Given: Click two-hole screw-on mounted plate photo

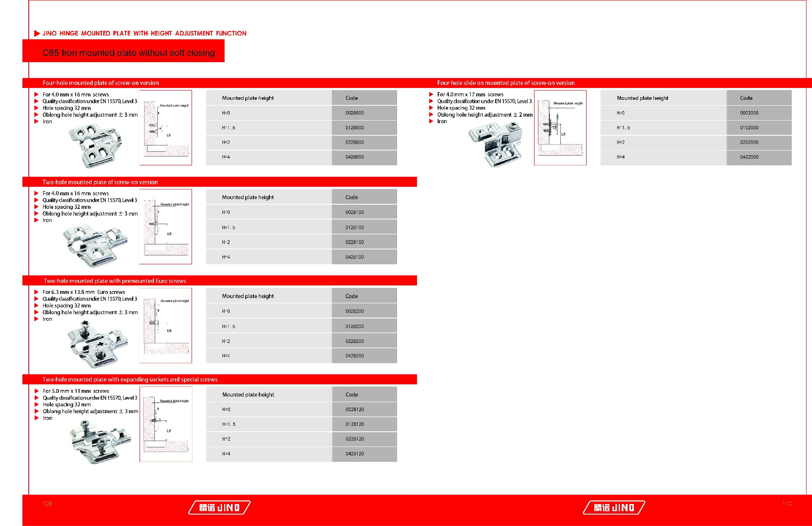Looking at the screenshot, I should coord(95,244).
